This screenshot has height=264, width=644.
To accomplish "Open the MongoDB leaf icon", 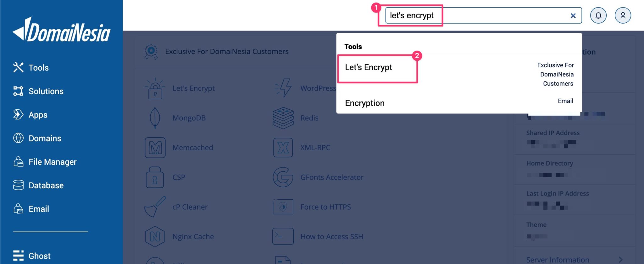I will [154, 118].
